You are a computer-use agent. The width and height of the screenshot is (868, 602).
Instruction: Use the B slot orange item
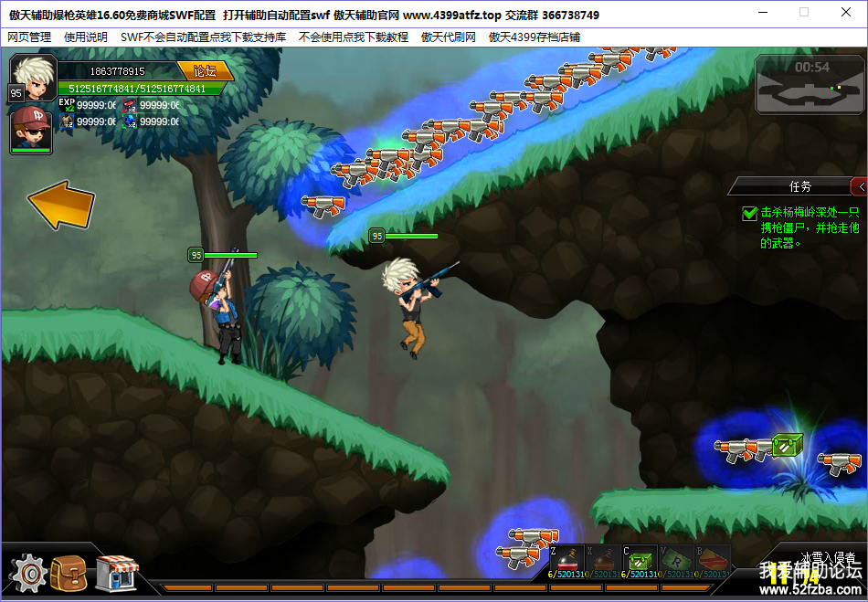713,560
